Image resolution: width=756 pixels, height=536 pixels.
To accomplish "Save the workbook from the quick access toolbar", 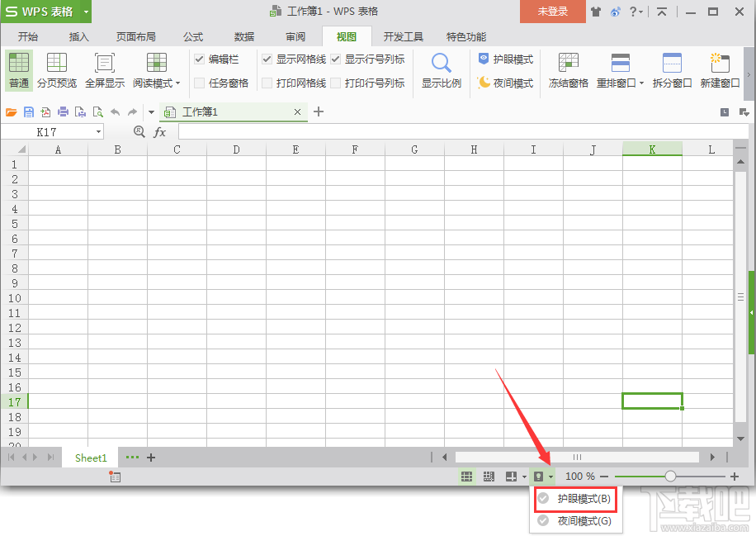I will (x=28, y=111).
